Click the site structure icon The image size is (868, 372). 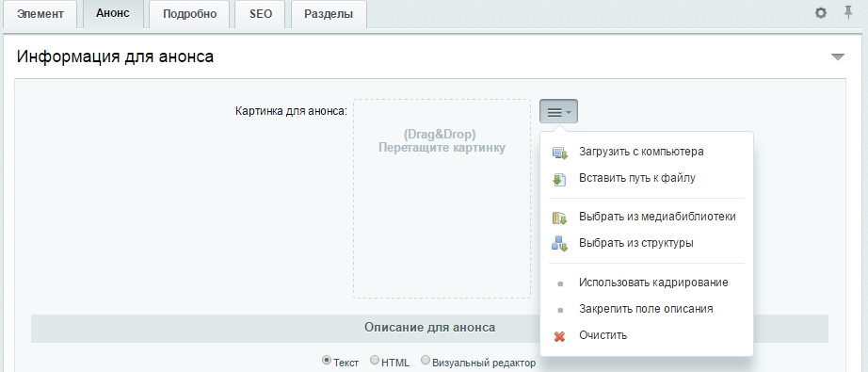coord(559,244)
